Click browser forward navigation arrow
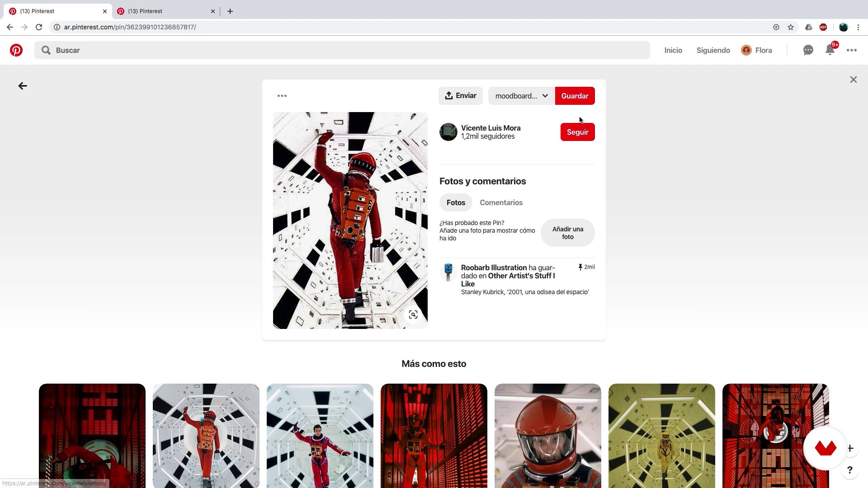Image resolution: width=868 pixels, height=488 pixels. point(24,27)
